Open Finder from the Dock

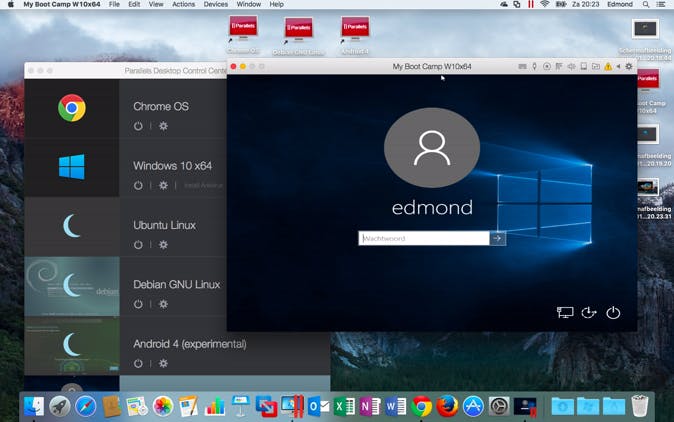pos(34,406)
